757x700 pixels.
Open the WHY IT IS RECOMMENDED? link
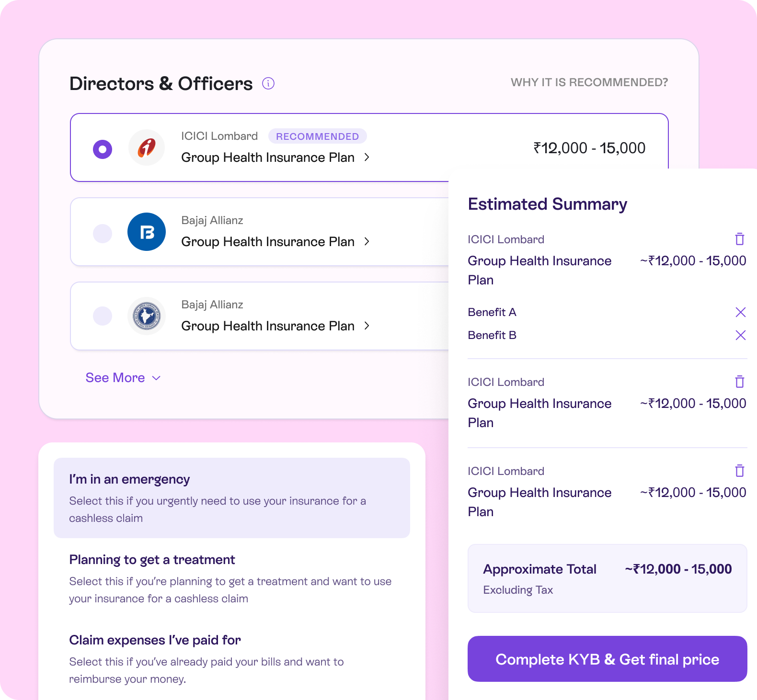point(589,82)
